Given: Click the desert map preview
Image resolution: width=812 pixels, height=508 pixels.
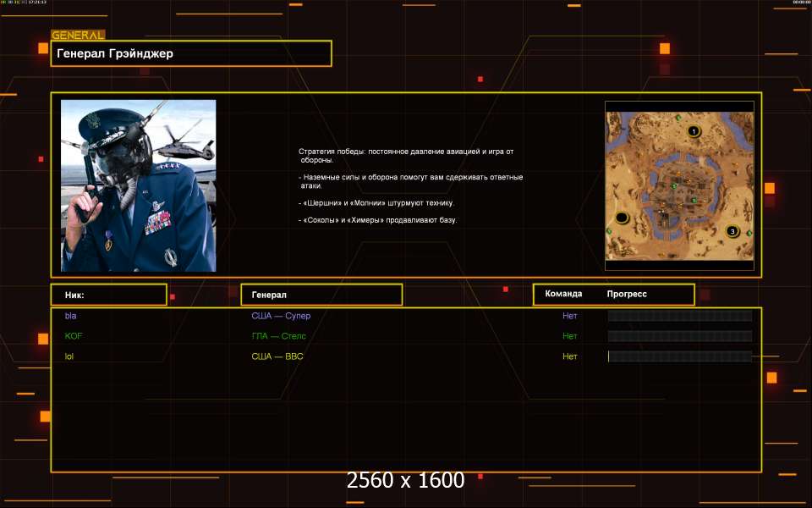Looking at the screenshot, I should pos(679,185).
